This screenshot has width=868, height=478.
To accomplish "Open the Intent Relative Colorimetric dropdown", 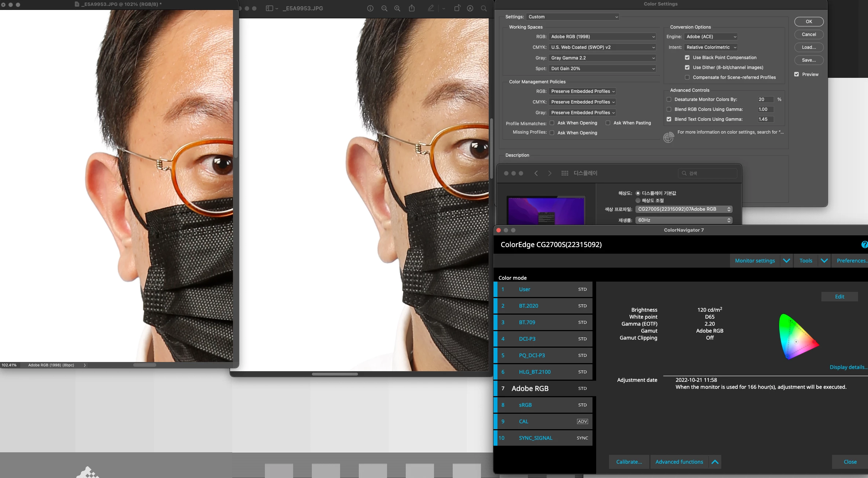I will point(711,47).
